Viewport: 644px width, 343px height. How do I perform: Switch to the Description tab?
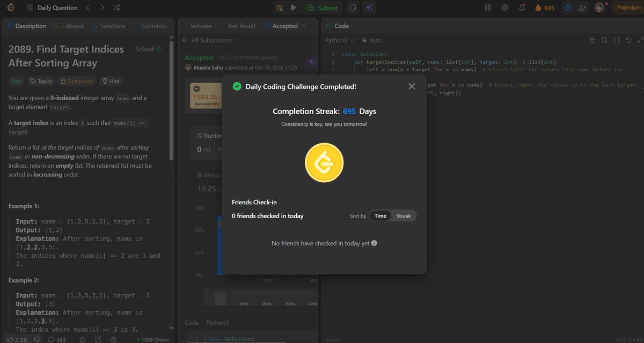coord(27,26)
